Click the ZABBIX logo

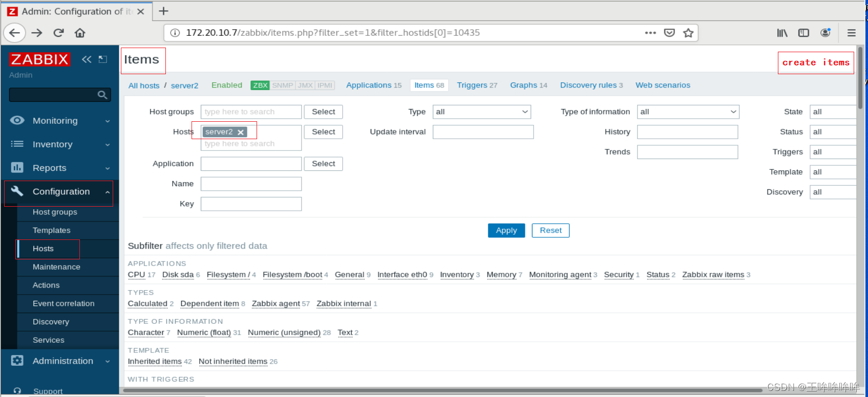click(x=39, y=59)
